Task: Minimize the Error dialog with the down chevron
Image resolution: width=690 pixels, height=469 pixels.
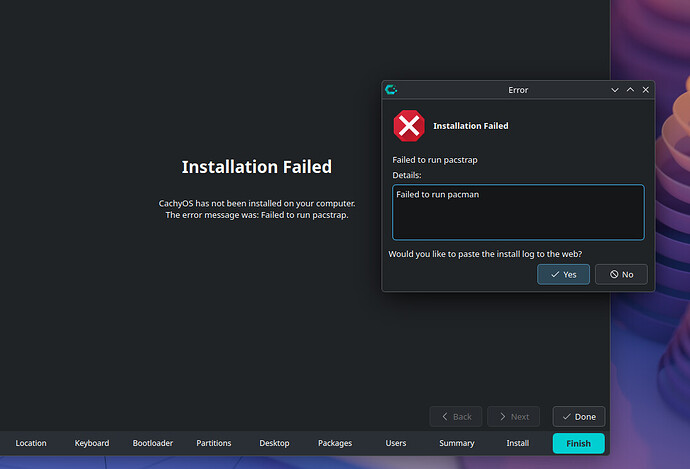Action: coord(615,90)
